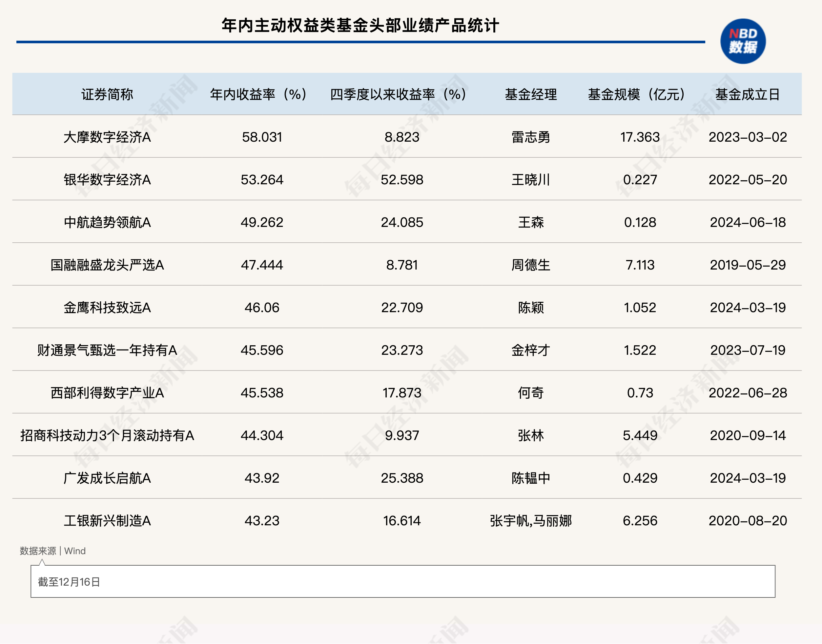Select the fund name 国融融盛龙头严选A
The height and width of the screenshot is (644, 822).
coord(107,265)
